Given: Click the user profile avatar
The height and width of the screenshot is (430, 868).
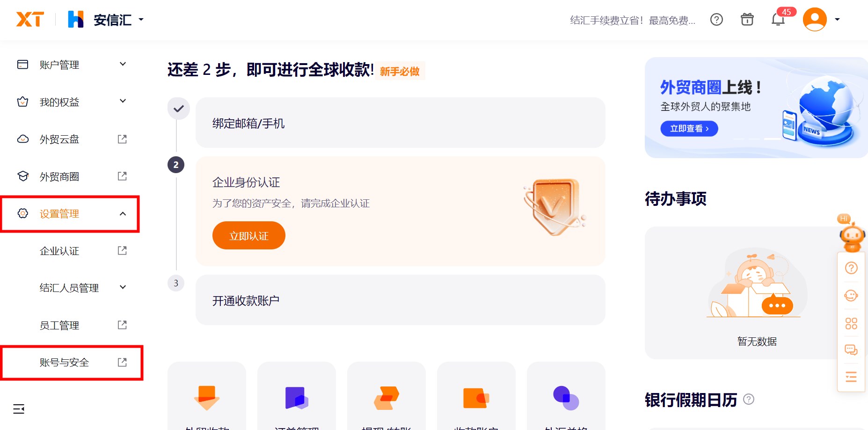Looking at the screenshot, I should click(x=814, y=19).
